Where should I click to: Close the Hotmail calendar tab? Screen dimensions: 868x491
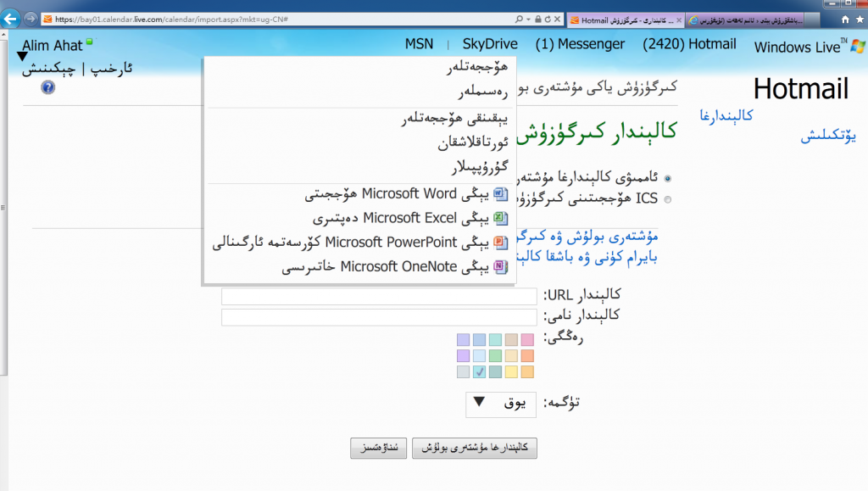click(679, 20)
